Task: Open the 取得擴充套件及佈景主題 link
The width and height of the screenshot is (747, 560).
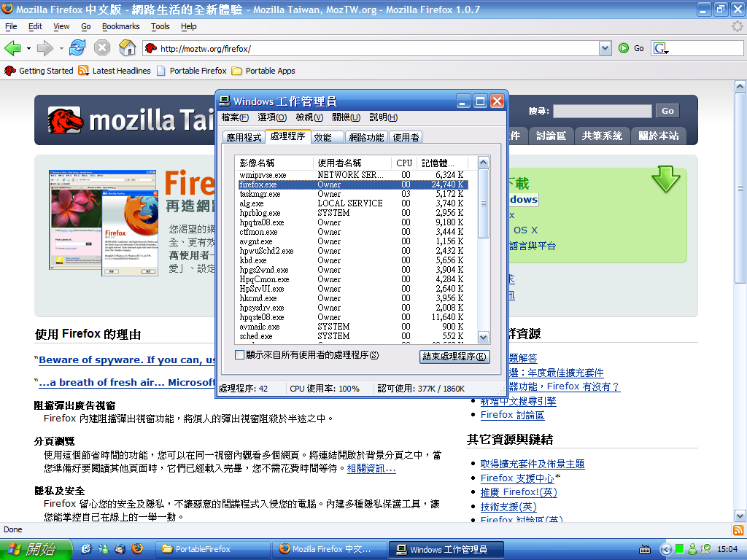Action: [532, 464]
